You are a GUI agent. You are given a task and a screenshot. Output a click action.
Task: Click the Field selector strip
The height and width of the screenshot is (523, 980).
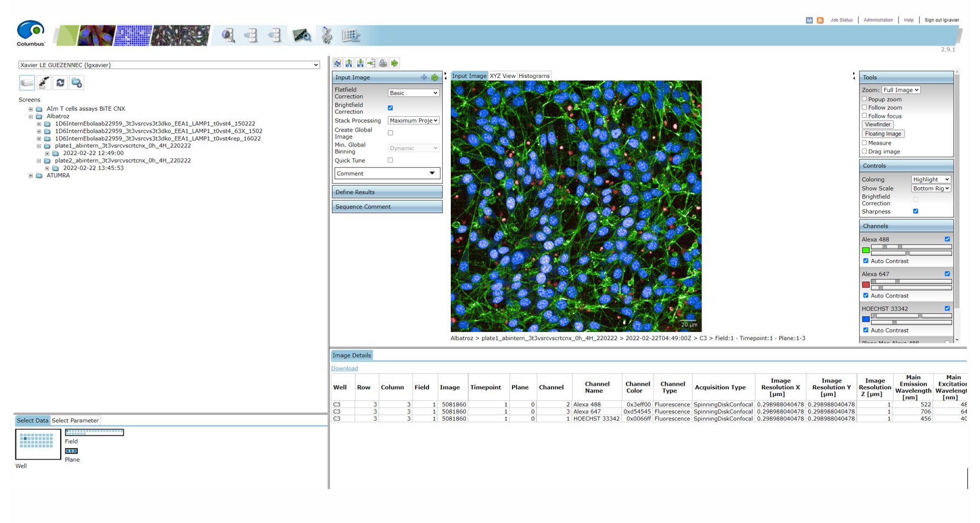94,433
